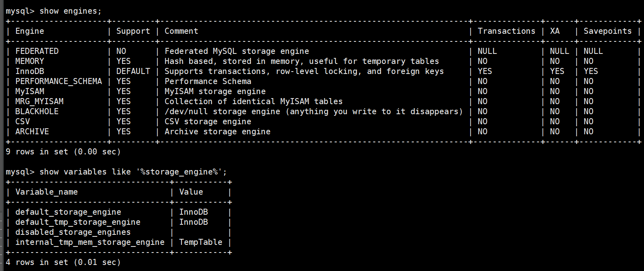Select the disabled_storage_engines variable name
This screenshot has height=271, width=644.
73,232
